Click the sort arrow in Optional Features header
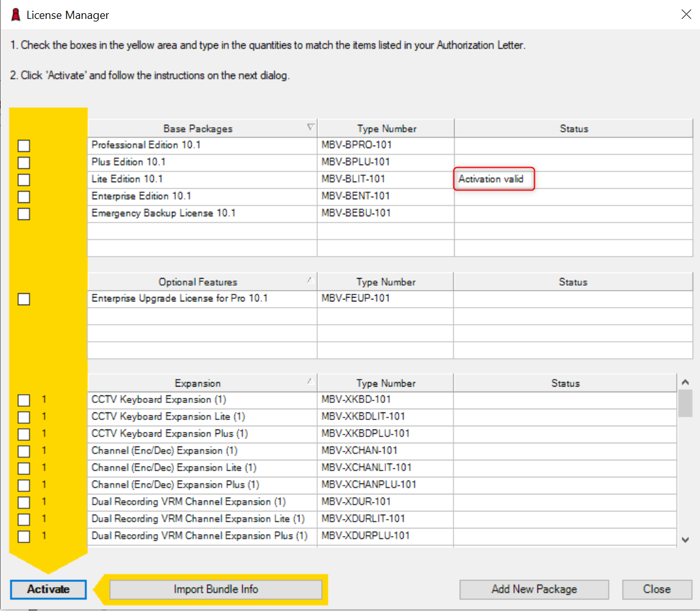This screenshot has width=700, height=611. [310, 279]
